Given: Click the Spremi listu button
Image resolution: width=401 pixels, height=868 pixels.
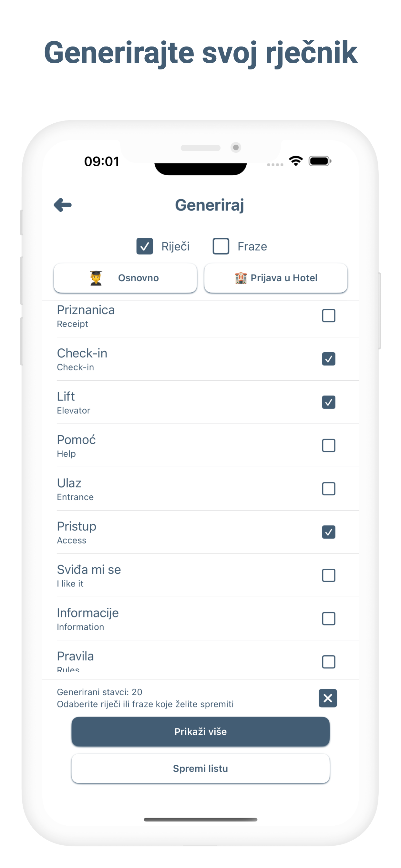Looking at the screenshot, I should tap(200, 769).
